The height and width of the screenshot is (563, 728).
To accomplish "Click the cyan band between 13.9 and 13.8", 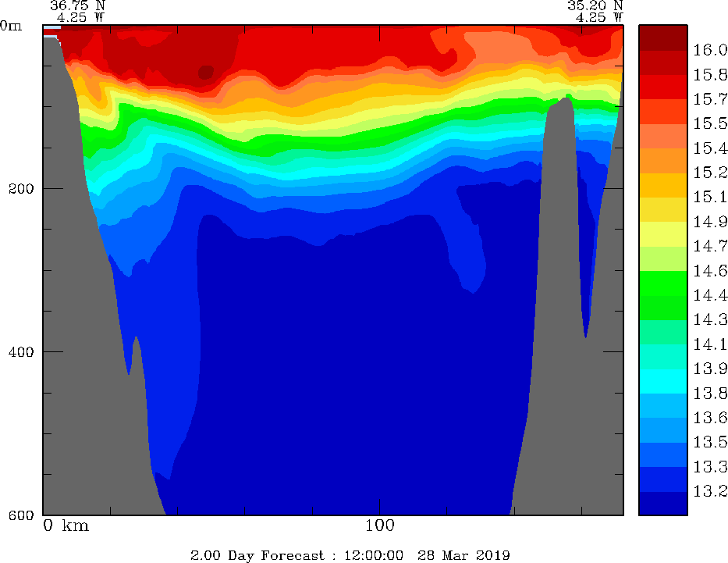I will (x=663, y=381).
